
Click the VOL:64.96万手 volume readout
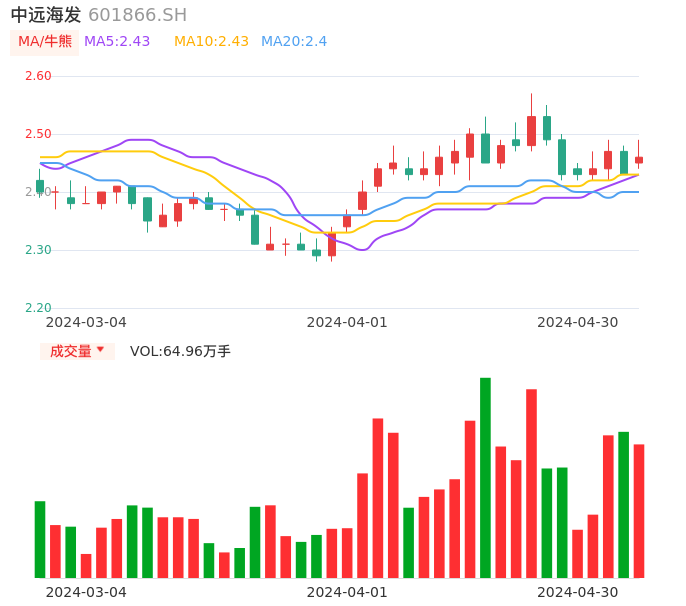[180, 351]
